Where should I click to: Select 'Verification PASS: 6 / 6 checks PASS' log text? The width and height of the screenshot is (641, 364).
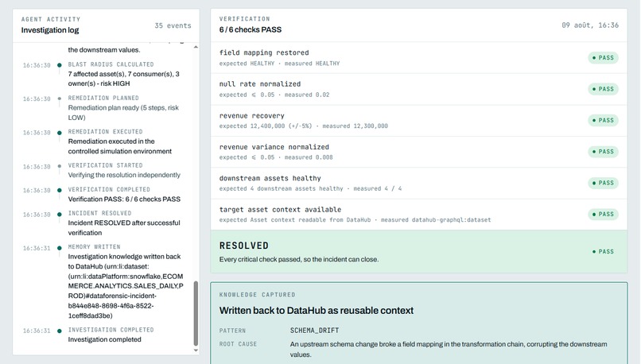pyautogui.click(x=124, y=199)
